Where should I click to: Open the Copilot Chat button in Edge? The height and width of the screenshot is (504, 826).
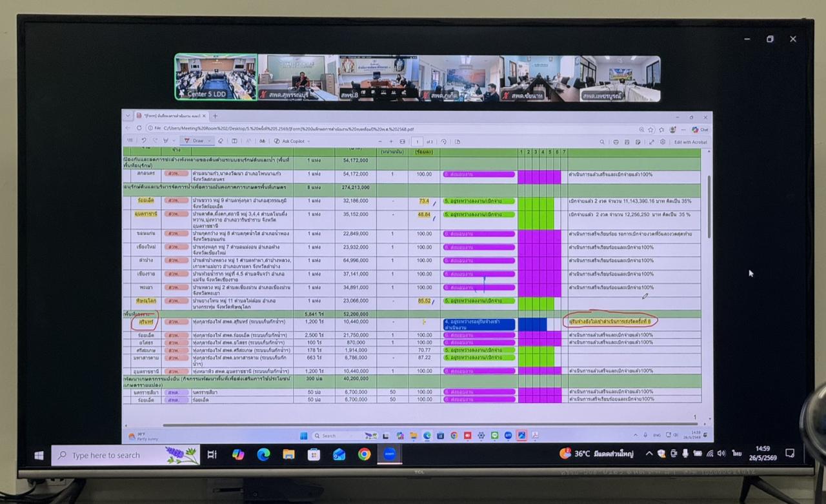[x=700, y=129]
